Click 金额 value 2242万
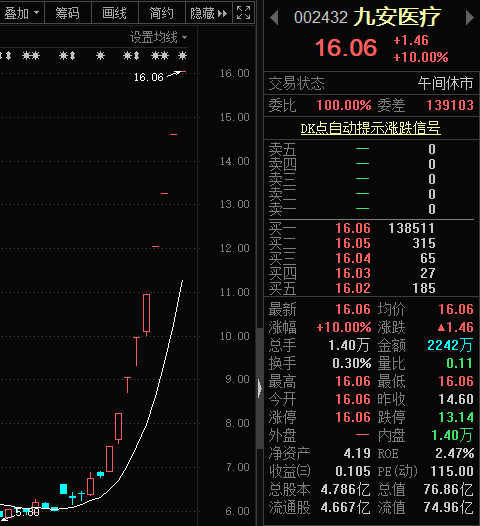The image size is (480, 526). point(450,346)
